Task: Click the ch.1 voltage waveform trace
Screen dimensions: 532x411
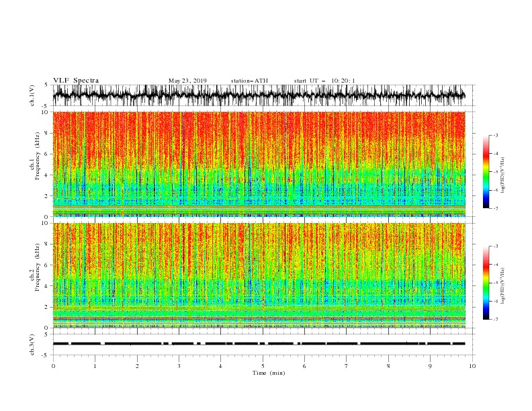Action: pos(259,95)
